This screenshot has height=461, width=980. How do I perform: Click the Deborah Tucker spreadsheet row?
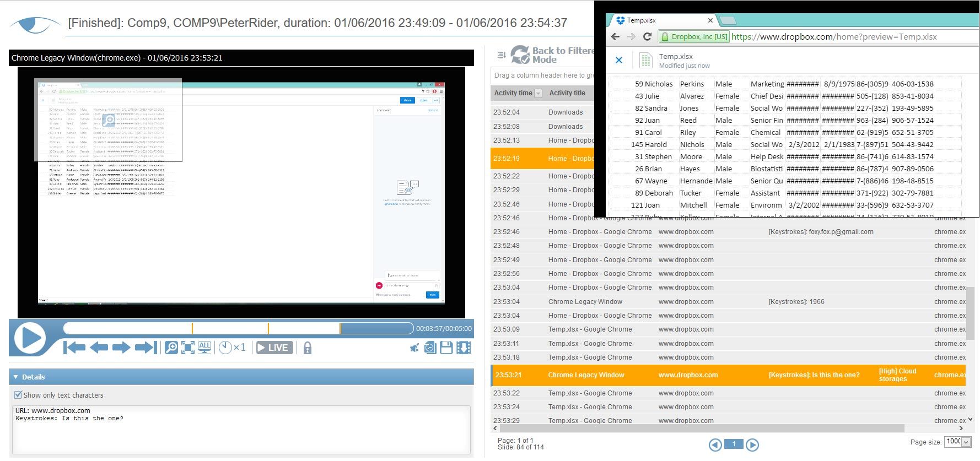(785, 193)
